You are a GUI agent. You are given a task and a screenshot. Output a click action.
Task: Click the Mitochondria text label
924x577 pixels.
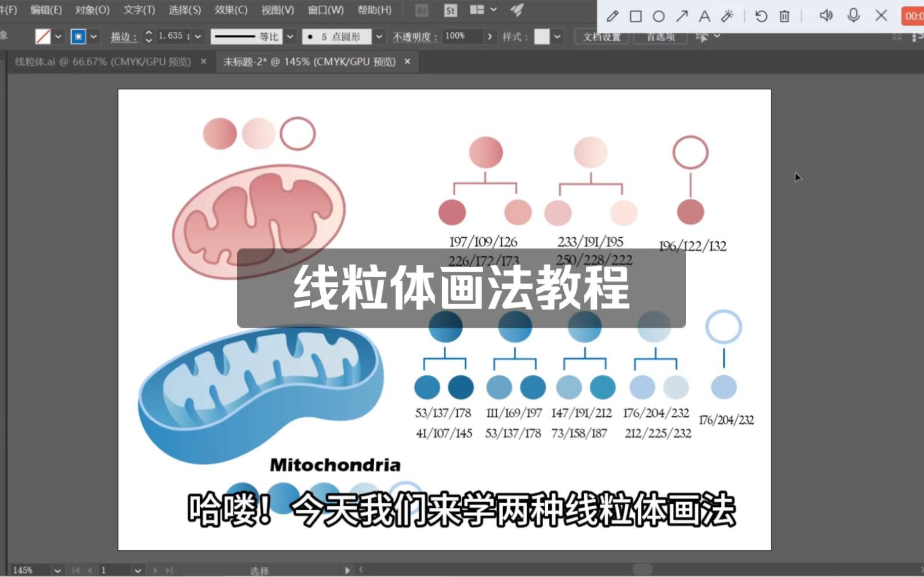coord(335,465)
